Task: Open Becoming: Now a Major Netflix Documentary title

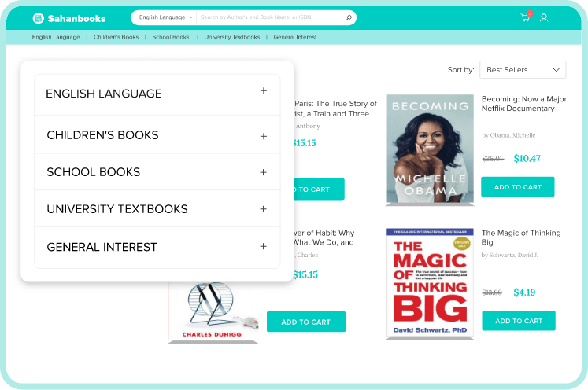Action: [x=524, y=104]
